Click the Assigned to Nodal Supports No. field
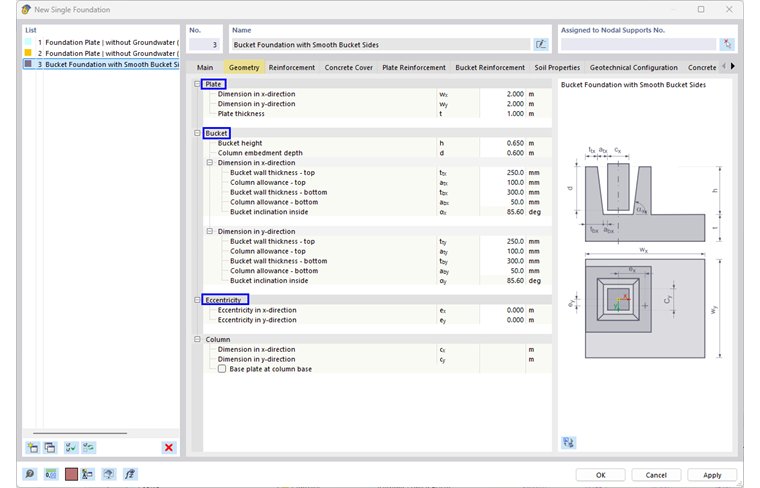The image size is (760, 488). (638, 45)
